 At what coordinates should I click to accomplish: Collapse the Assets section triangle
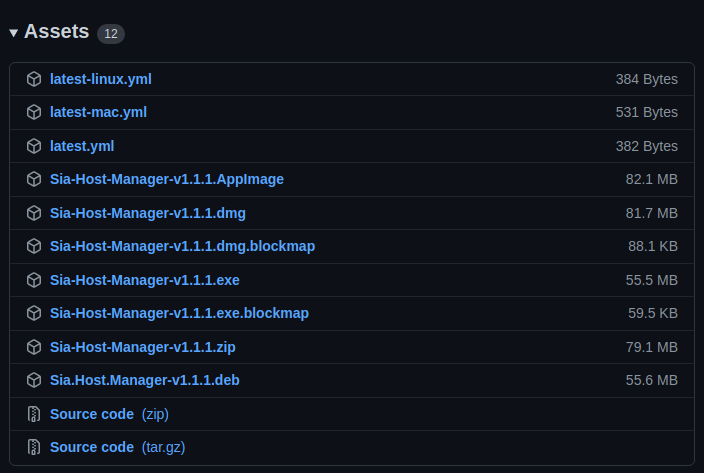click(13, 33)
